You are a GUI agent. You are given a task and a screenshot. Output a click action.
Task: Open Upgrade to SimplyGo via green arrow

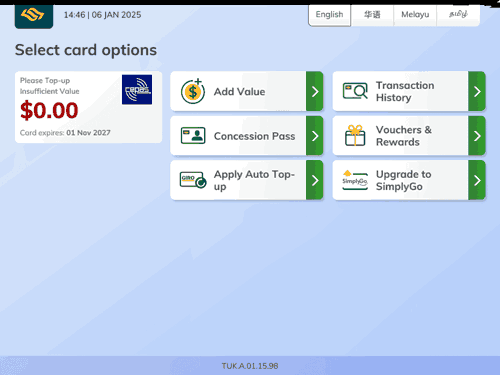(x=477, y=180)
